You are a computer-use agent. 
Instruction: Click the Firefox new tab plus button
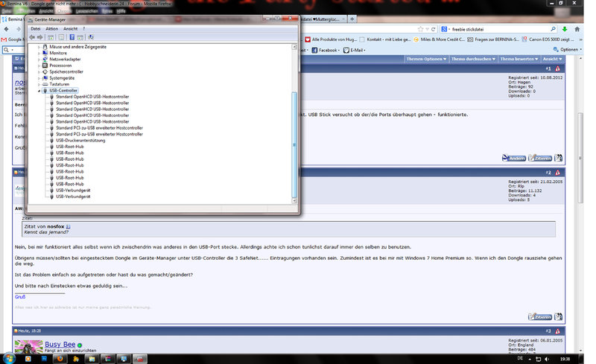[352, 19]
